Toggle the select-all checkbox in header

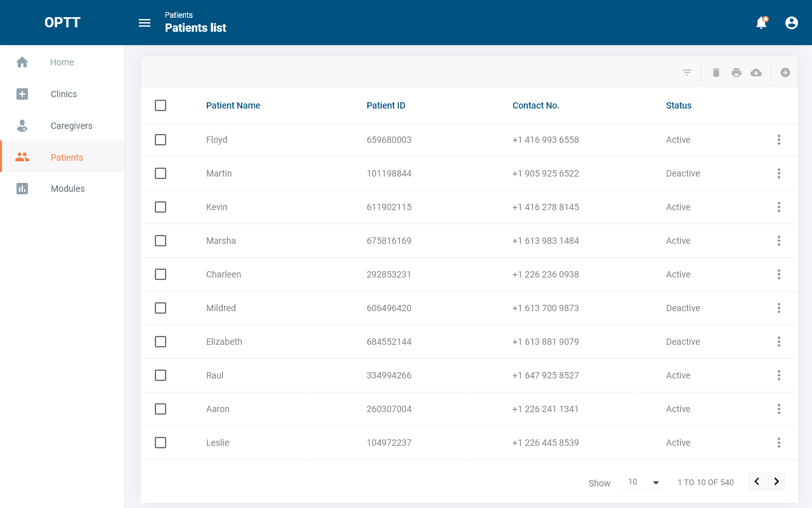(160, 105)
